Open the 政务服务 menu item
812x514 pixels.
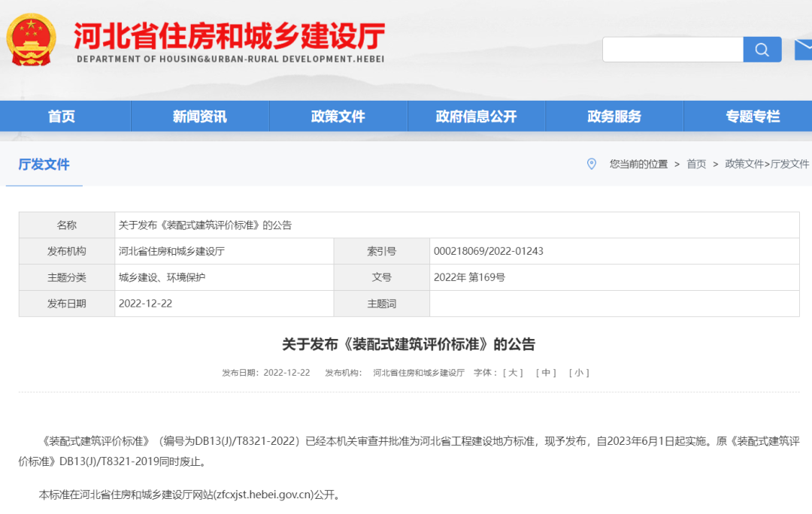click(x=614, y=116)
